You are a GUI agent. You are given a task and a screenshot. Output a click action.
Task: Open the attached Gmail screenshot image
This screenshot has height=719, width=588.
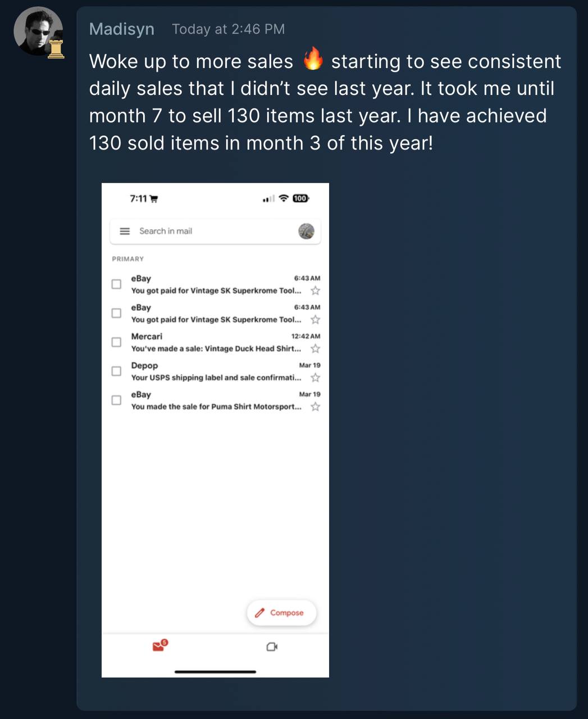point(215,430)
